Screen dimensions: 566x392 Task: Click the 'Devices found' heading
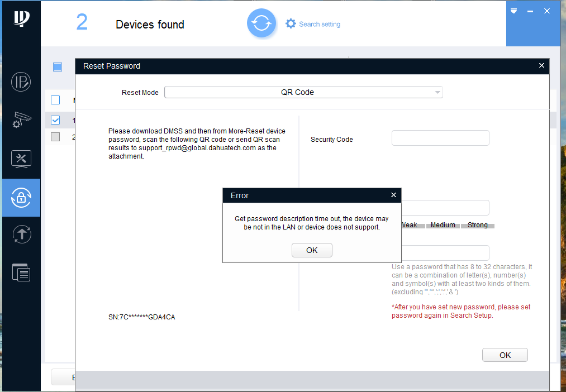click(150, 25)
